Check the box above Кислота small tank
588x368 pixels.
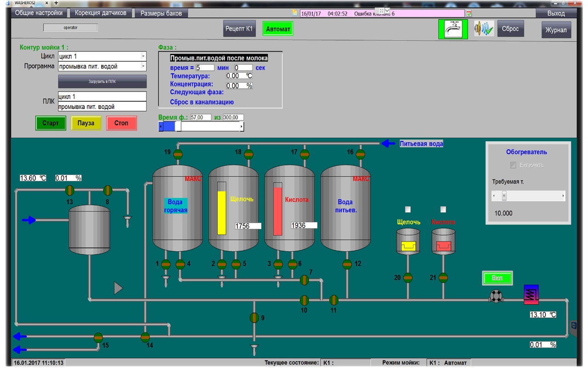click(443, 210)
